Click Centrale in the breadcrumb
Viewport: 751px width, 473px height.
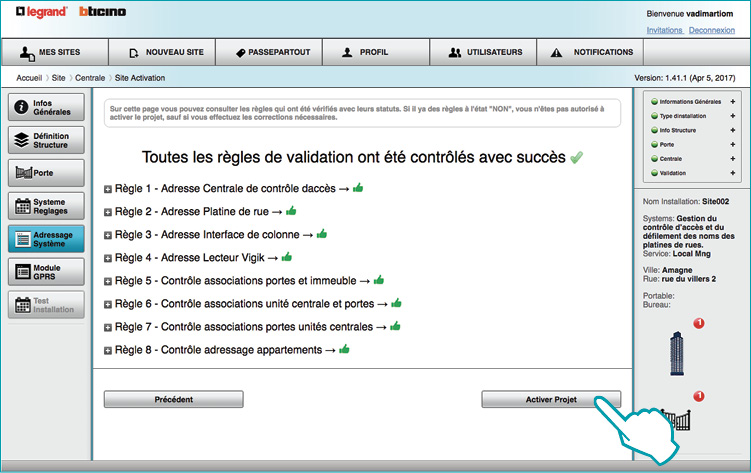click(90, 78)
